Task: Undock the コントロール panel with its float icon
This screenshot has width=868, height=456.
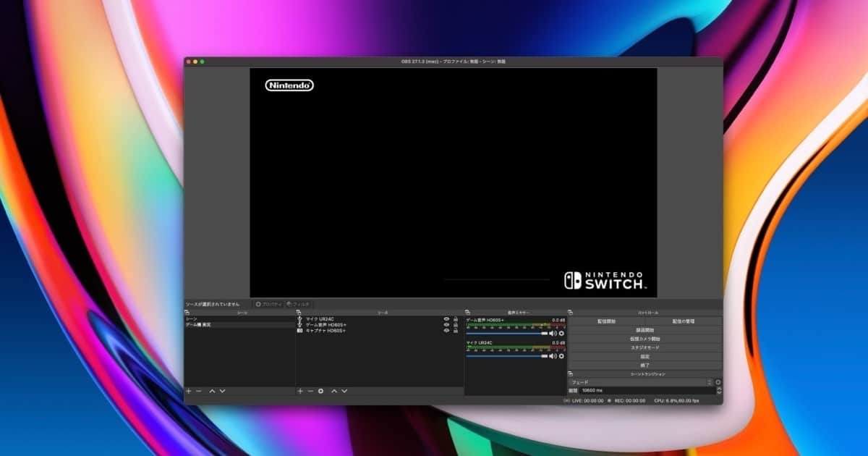Action: 571,313
